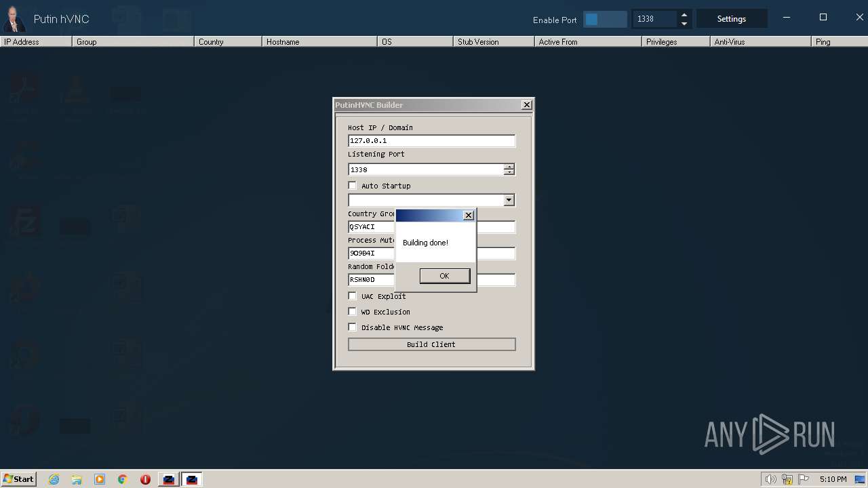Open the Windows Start menu

(x=18, y=479)
